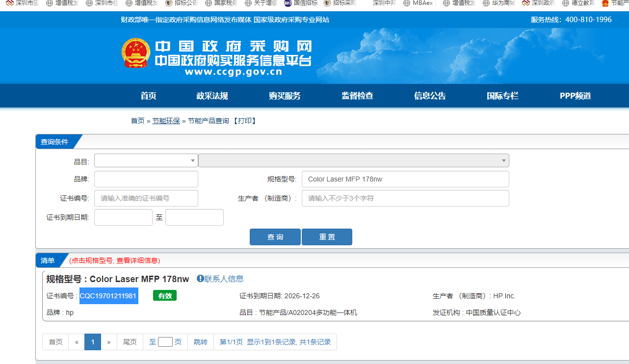Click the 联系人信息 info icon
The width and height of the screenshot is (629, 364).
point(200,279)
